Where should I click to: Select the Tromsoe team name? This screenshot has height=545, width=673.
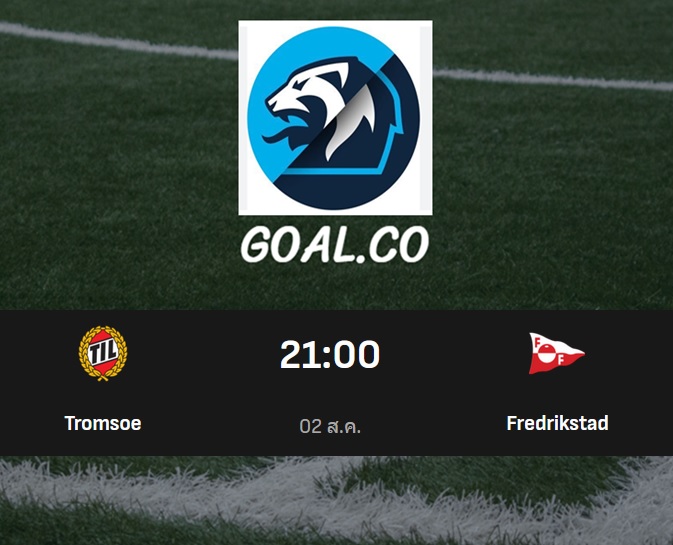click(103, 423)
